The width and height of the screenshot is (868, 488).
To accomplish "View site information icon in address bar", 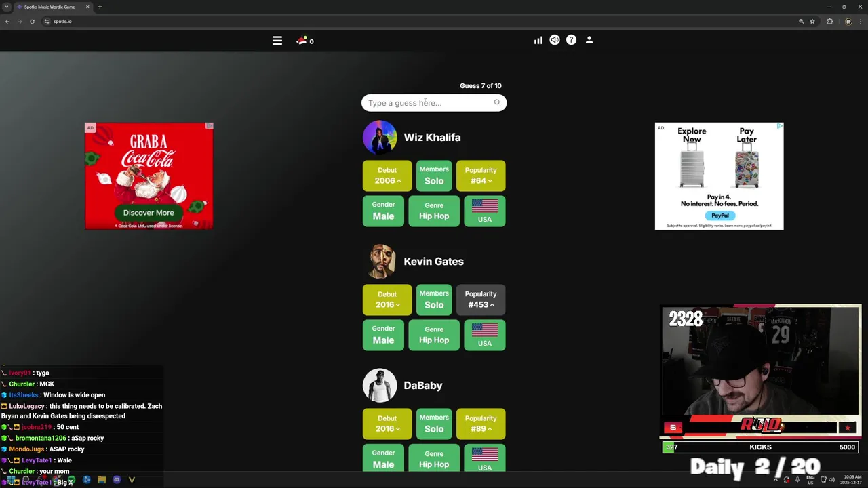I will pyautogui.click(x=47, y=22).
